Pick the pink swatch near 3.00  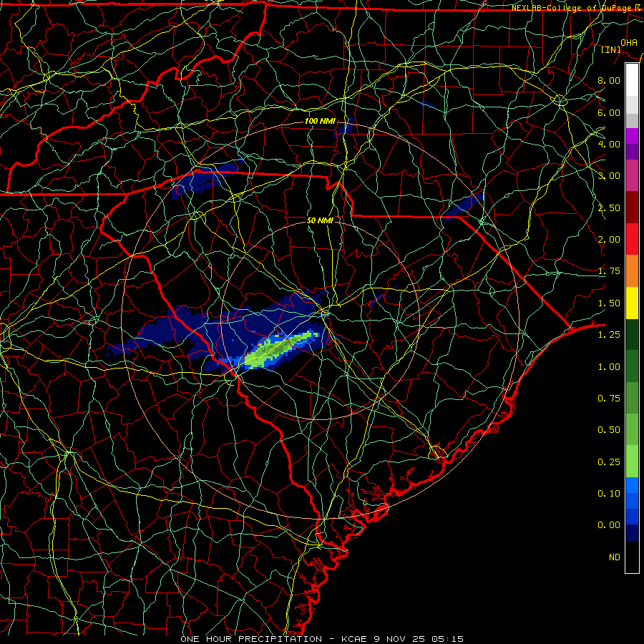coord(632,175)
